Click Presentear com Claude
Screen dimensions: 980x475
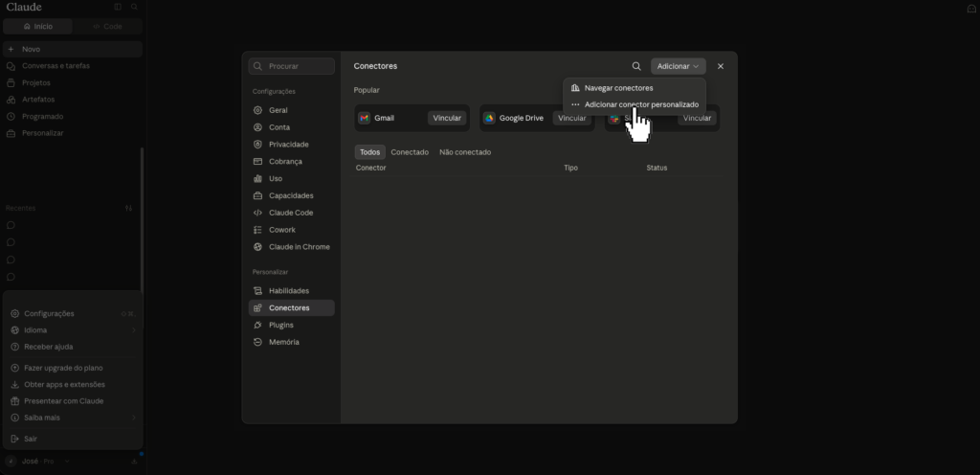[x=74, y=401]
